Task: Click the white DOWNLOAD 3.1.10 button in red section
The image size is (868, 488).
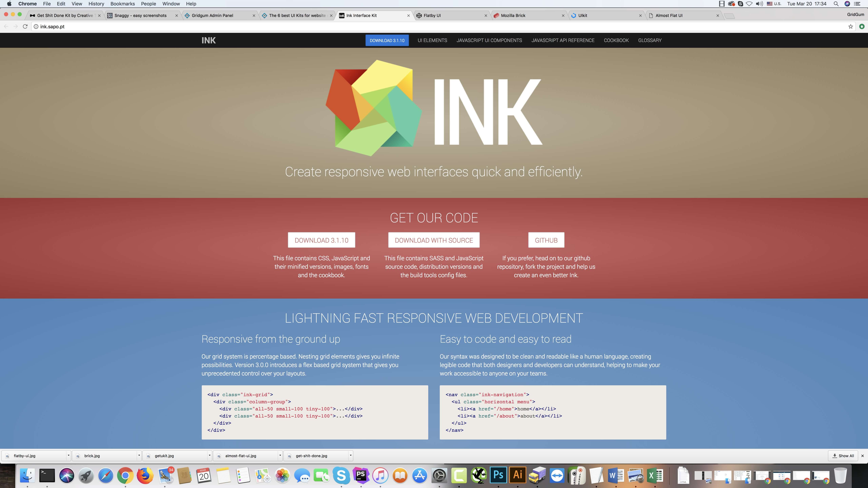Action: coord(321,240)
